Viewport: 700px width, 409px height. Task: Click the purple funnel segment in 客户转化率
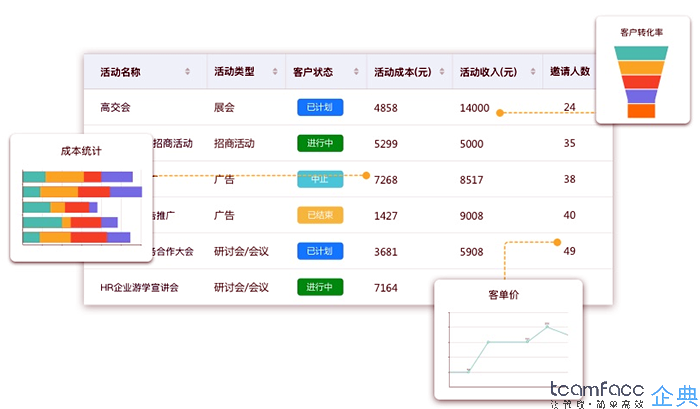click(641, 96)
